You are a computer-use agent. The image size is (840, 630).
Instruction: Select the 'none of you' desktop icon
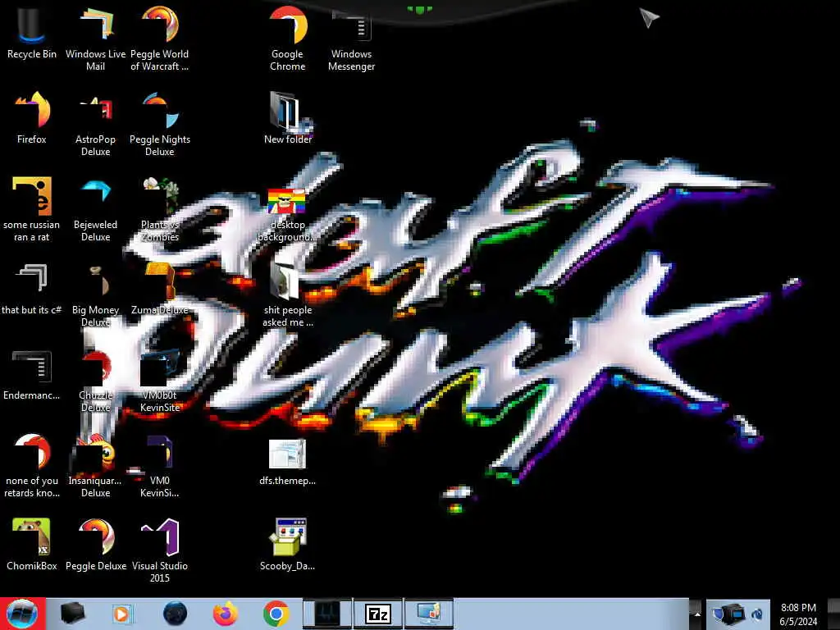pyautogui.click(x=32, y=465)
